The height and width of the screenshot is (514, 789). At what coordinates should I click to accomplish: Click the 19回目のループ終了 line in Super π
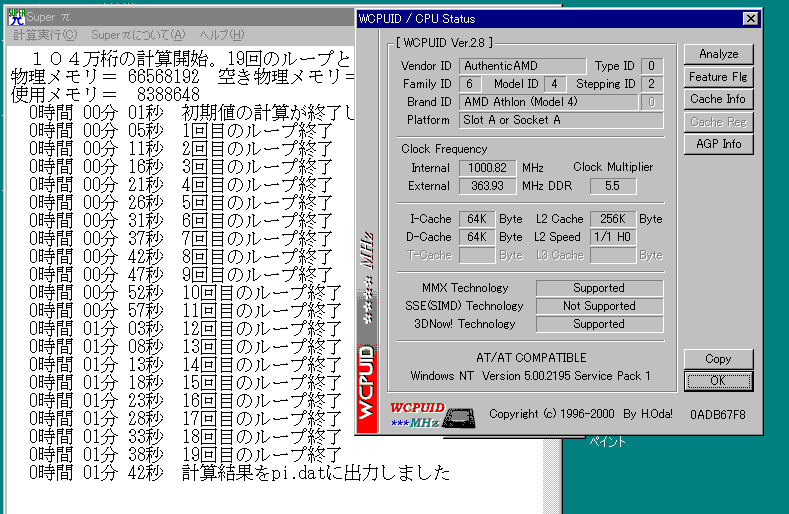click(185, 455)
